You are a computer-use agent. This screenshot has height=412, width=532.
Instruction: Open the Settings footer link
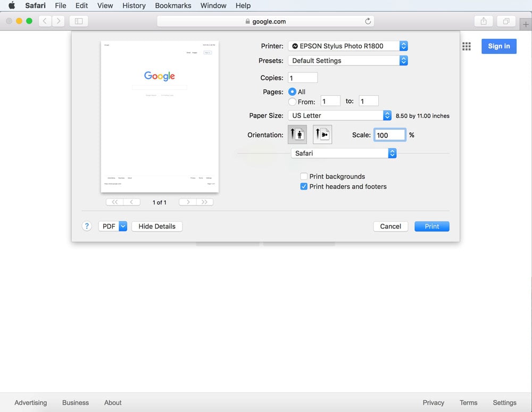[504, 402]
